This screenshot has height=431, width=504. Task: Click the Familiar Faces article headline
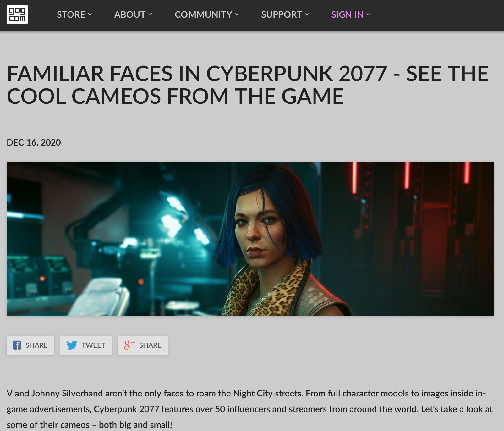pyautogui.click(x=248, y=85)
